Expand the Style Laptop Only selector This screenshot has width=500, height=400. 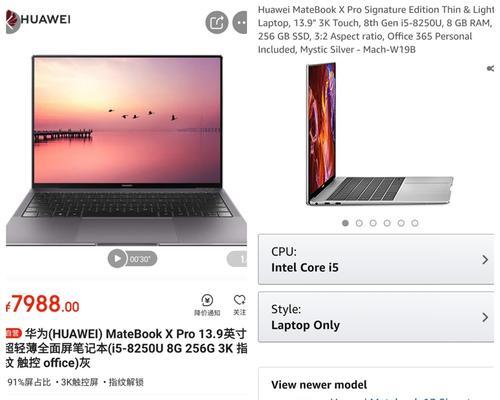376,317
